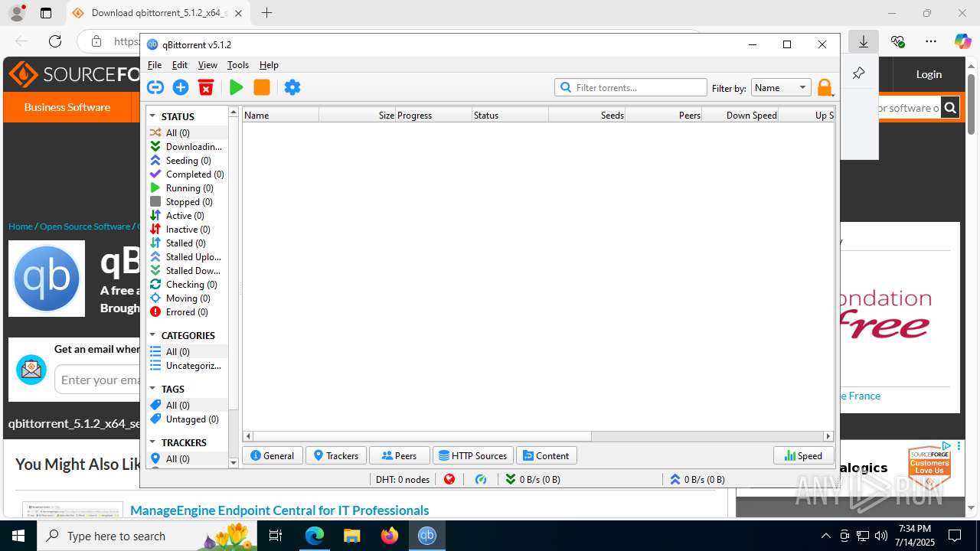Select the Stalled (0) status filter
The width and height of the screenshot is (980, 551).
[188, 243]
